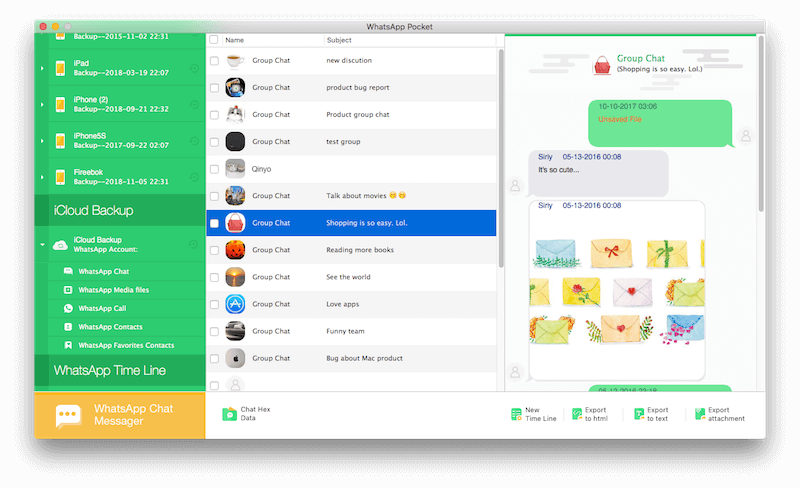The image size is (800, 488).
Task: Open WhatsApp Media files in sidebar
Action: coord(126,290)
